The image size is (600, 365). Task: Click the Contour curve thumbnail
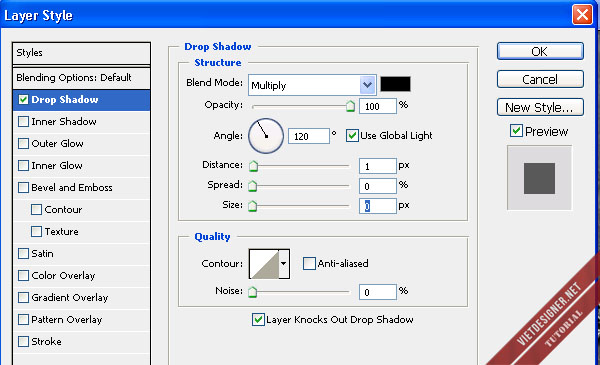coord(264,264)
